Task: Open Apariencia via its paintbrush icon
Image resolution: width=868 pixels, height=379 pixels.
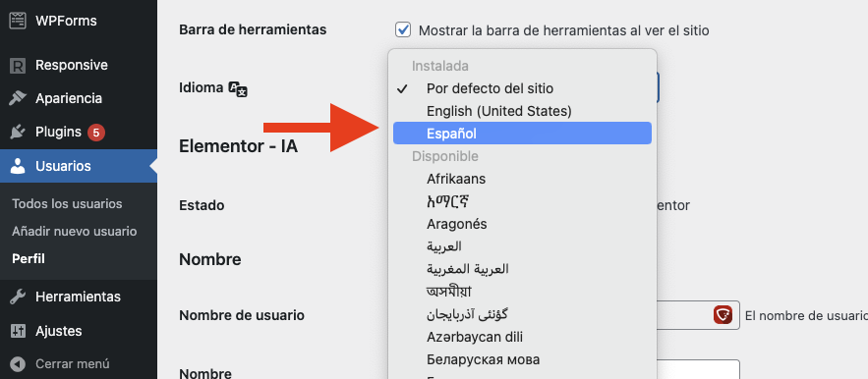Action: pyautogui.click(x=18, y=98)
